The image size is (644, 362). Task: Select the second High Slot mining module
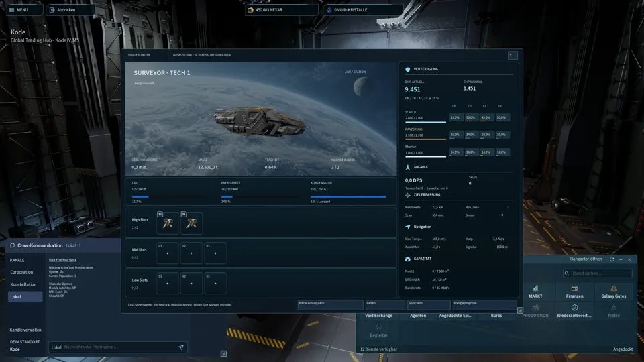(191, 223)
